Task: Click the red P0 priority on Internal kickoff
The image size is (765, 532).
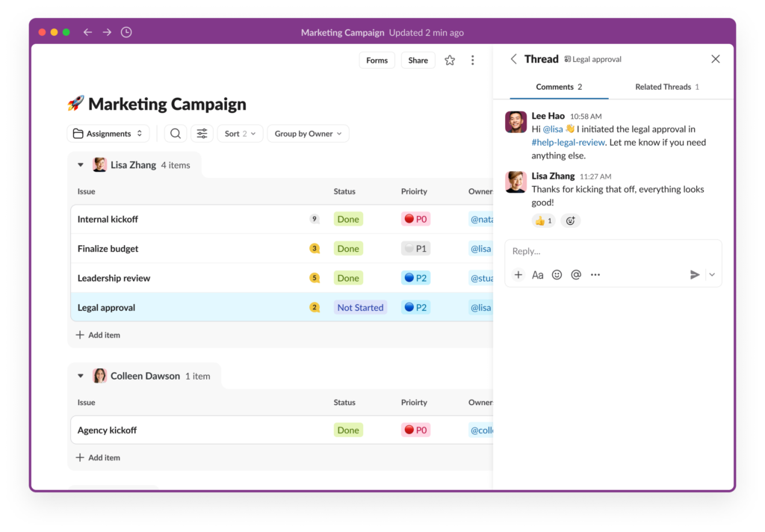Action: (415, 220)
